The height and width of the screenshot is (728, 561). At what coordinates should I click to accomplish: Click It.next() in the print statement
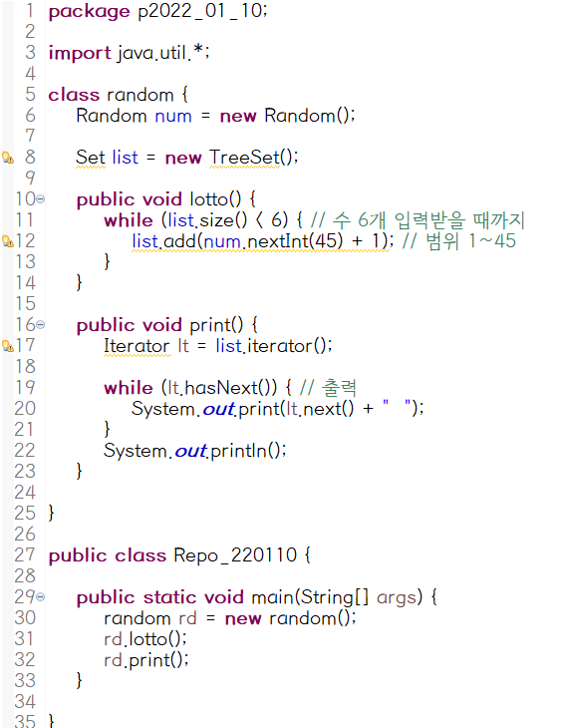coord(320,409)
